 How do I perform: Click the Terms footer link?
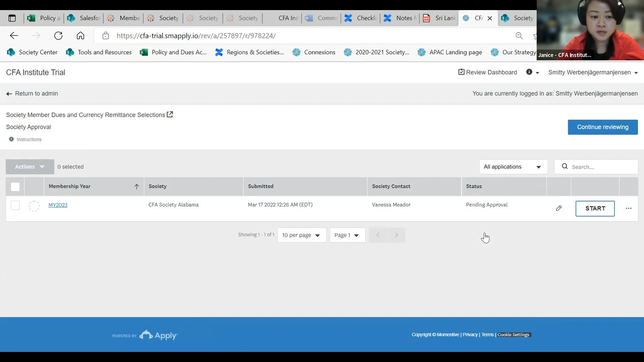[487, 335]
